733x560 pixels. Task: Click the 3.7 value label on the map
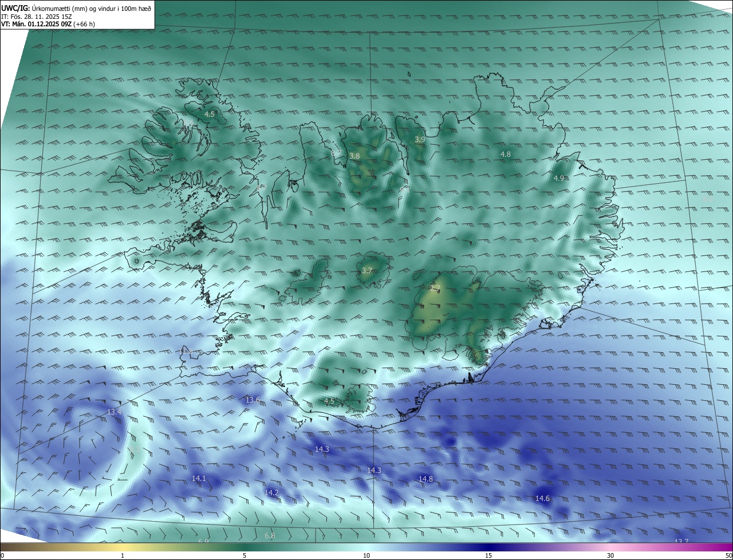click(367, 271)
